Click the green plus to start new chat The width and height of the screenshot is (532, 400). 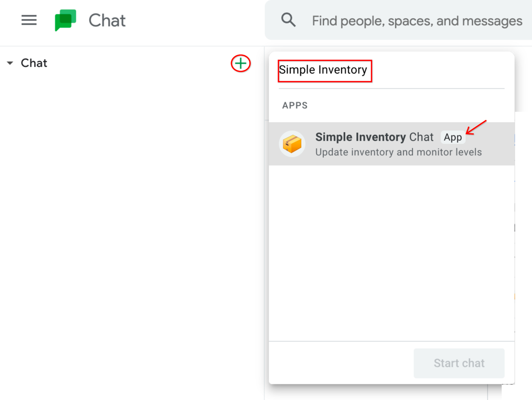[240, 63]
